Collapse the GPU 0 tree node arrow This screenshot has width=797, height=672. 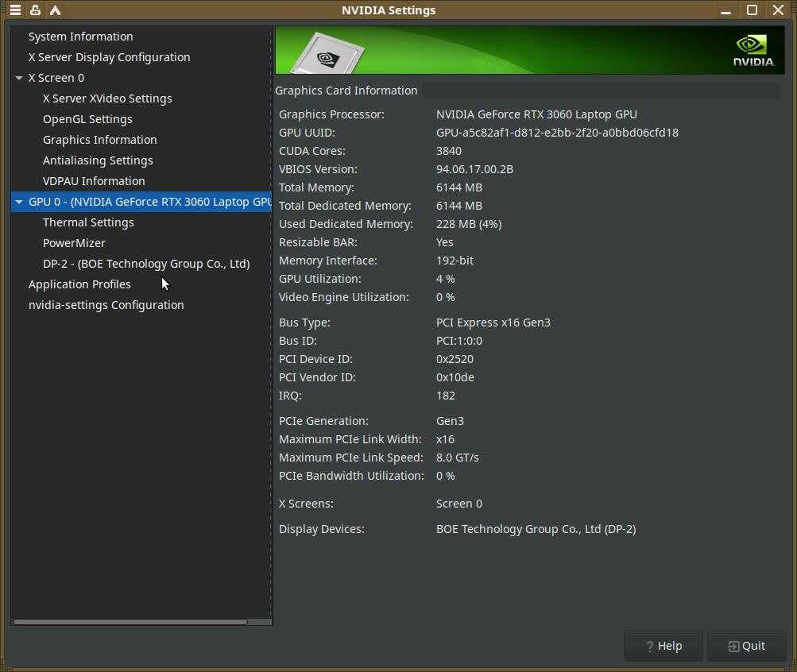click(19, 203)
